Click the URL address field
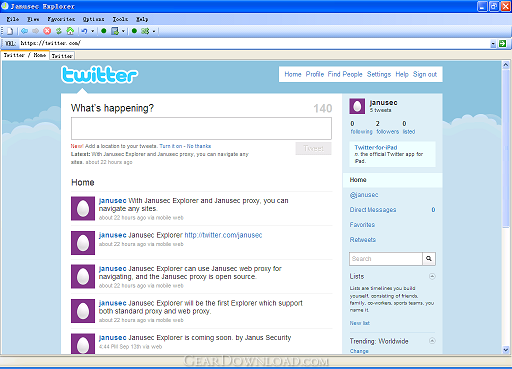The height and width of the screenshot is (369, 512). pyautogui.click(x=255, y=43)
